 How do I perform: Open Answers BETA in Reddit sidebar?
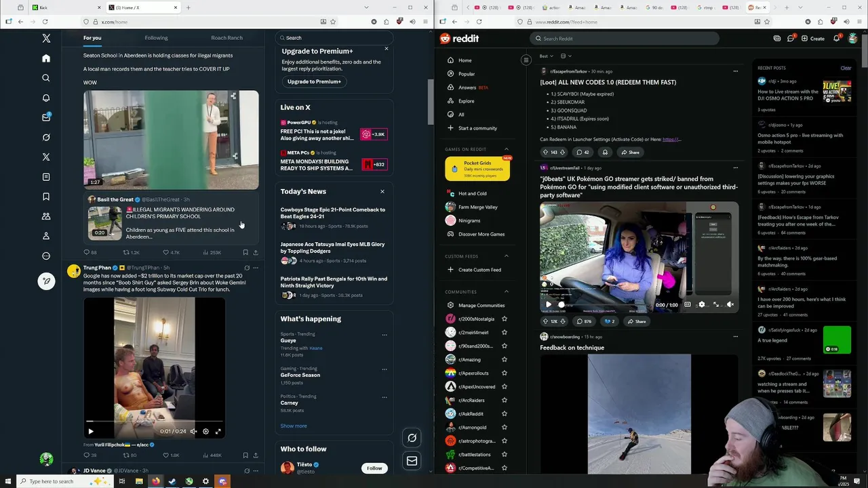pyautogui.click(x=472, y=87)
